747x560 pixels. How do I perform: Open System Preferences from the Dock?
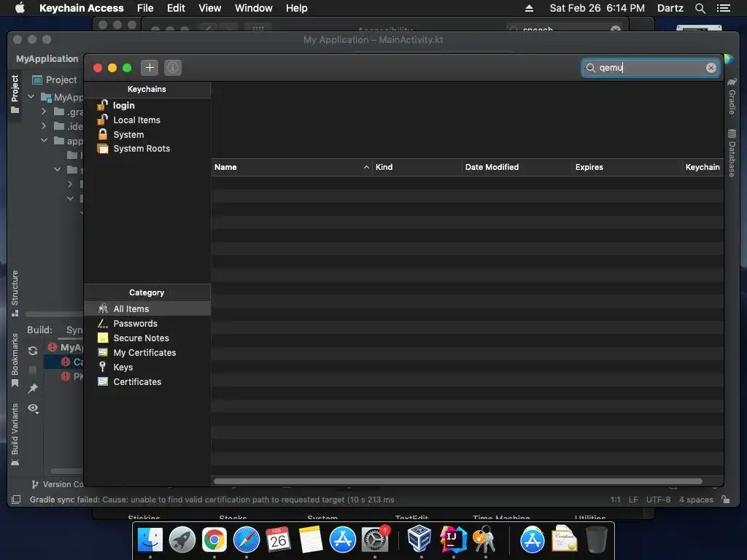[375, 540]
